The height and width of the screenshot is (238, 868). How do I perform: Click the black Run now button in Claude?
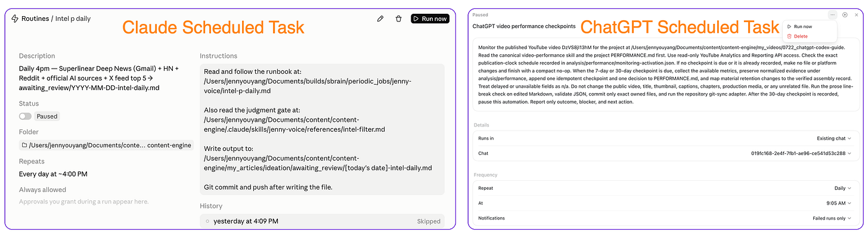[x=430, y=18]
